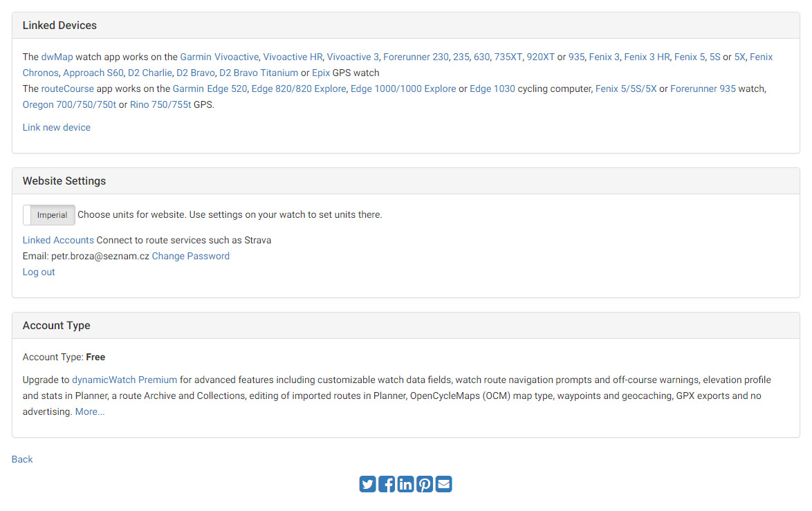
Task: Open the Approach S60 link
Action: 93,73
